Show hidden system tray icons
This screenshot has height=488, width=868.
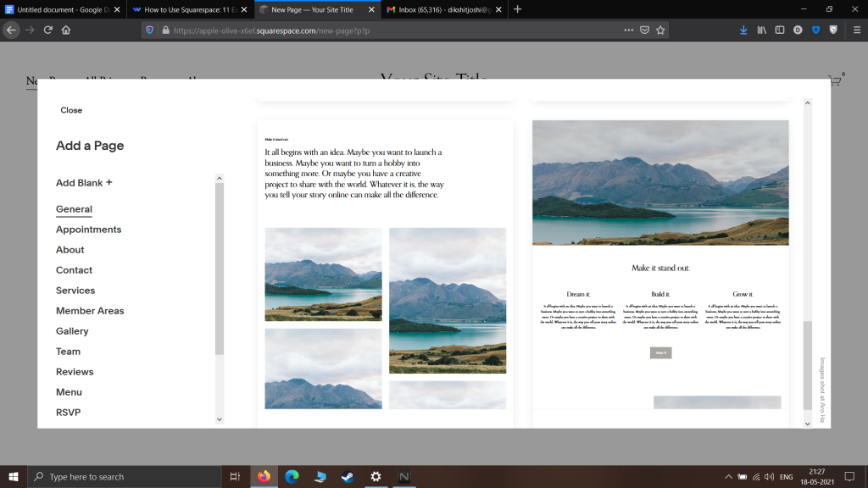[x=728, y=476]
